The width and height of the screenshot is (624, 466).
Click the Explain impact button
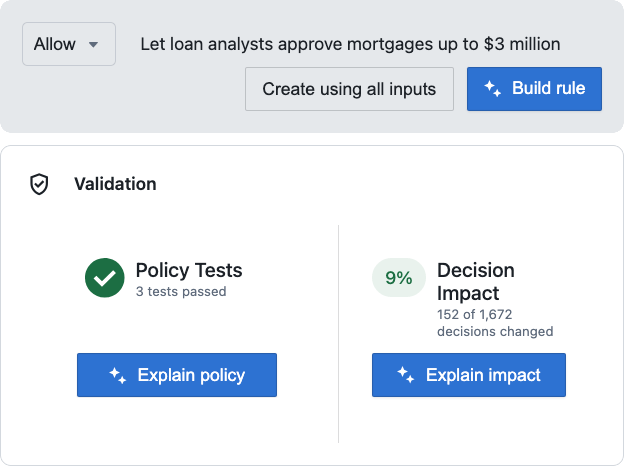coord(469,375)
